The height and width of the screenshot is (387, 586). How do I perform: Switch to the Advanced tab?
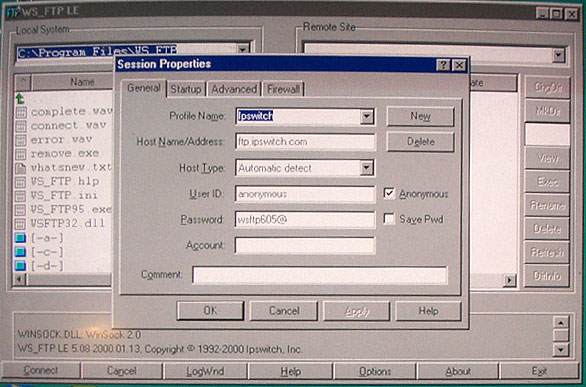pyautogui.click(x=234, y=89)
